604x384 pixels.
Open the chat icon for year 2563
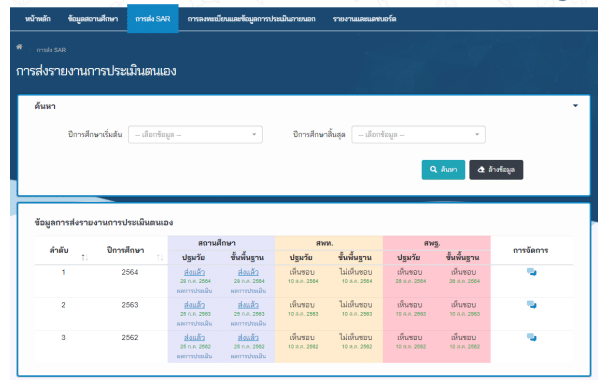(532, 305)
